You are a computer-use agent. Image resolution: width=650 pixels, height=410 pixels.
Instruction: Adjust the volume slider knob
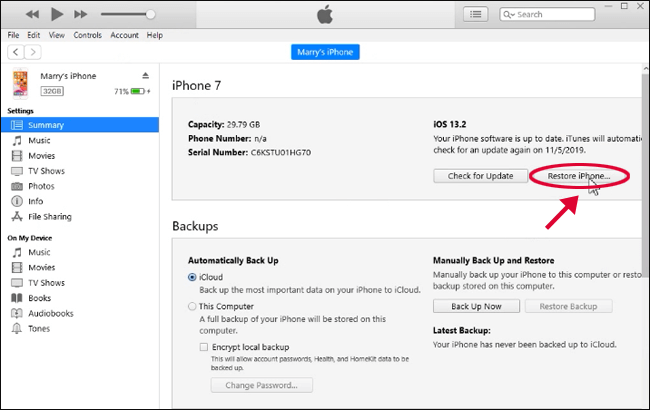tap(150, 14)
